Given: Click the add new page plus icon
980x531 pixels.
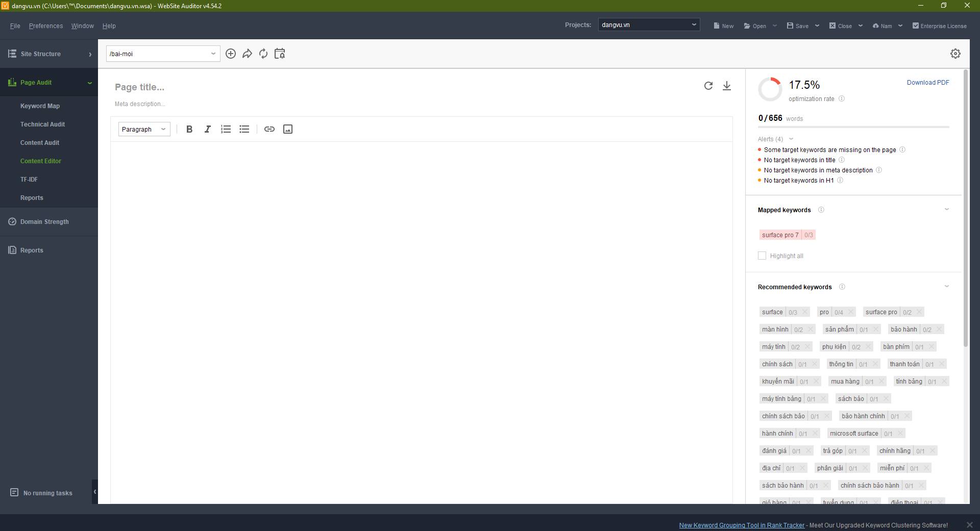Looking at the screenshot, I should (x=231, y=54).
